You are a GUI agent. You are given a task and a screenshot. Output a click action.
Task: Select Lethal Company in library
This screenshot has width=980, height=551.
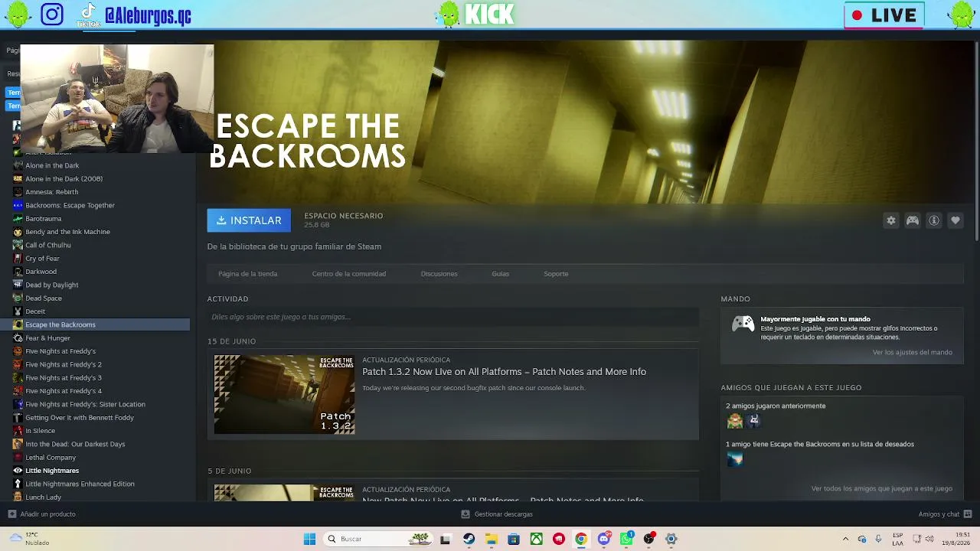[51, 458]
